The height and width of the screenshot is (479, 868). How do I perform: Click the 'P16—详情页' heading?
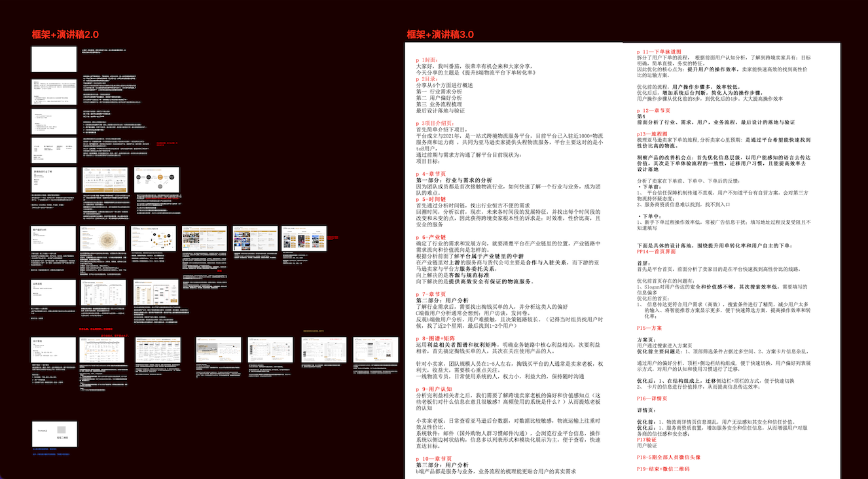pos(652,398)
